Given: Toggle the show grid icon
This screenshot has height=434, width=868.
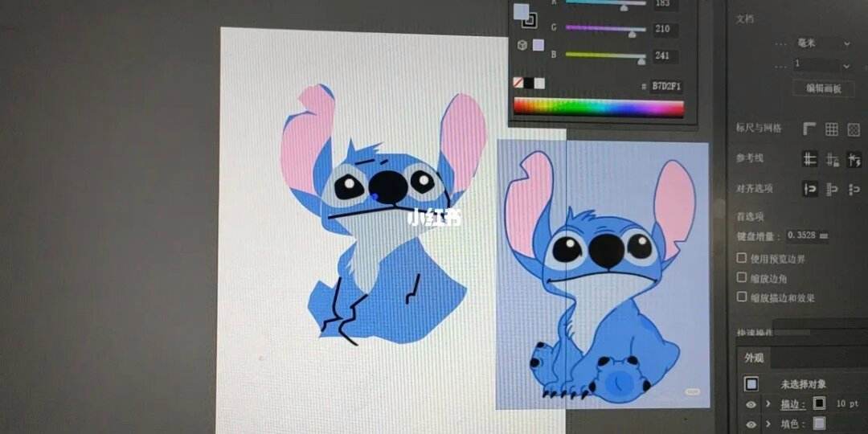Looking at the screenshot, I should point(832,129).
